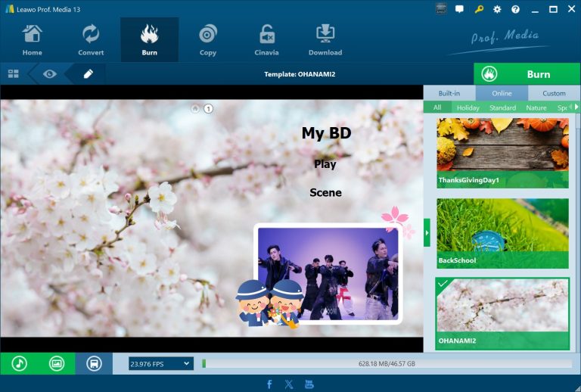Image resolution: width=581 pixels, height=392 pixels.
Task: Click the video thumbnail in menu preview
Action: [328, 274]
